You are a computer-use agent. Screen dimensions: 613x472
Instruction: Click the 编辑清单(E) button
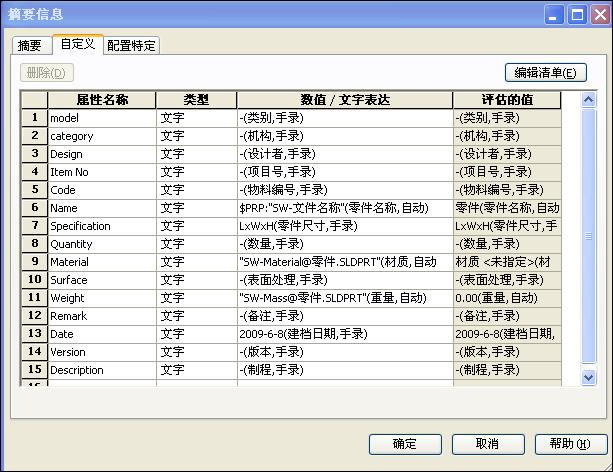tap(546, 73)
